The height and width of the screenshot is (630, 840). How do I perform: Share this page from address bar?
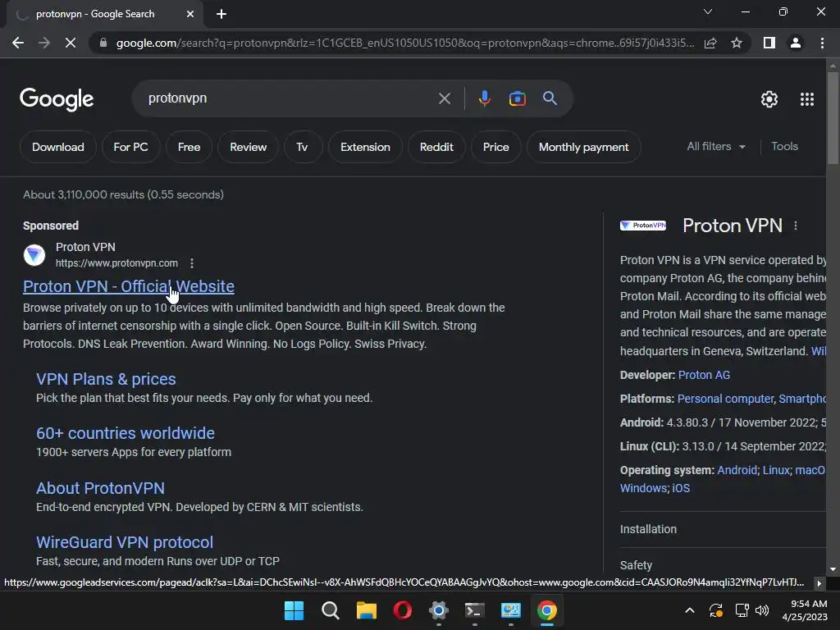tap(710, 43)
